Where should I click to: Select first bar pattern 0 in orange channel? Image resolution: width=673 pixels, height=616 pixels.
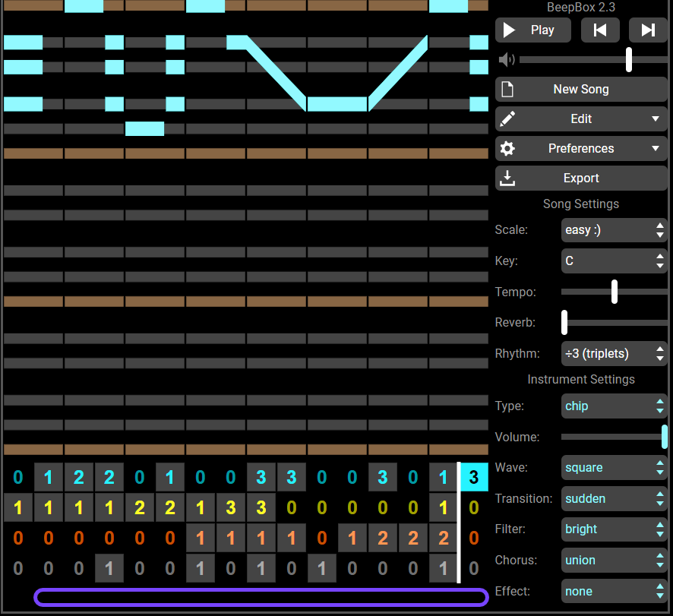[x=18, y=538]
